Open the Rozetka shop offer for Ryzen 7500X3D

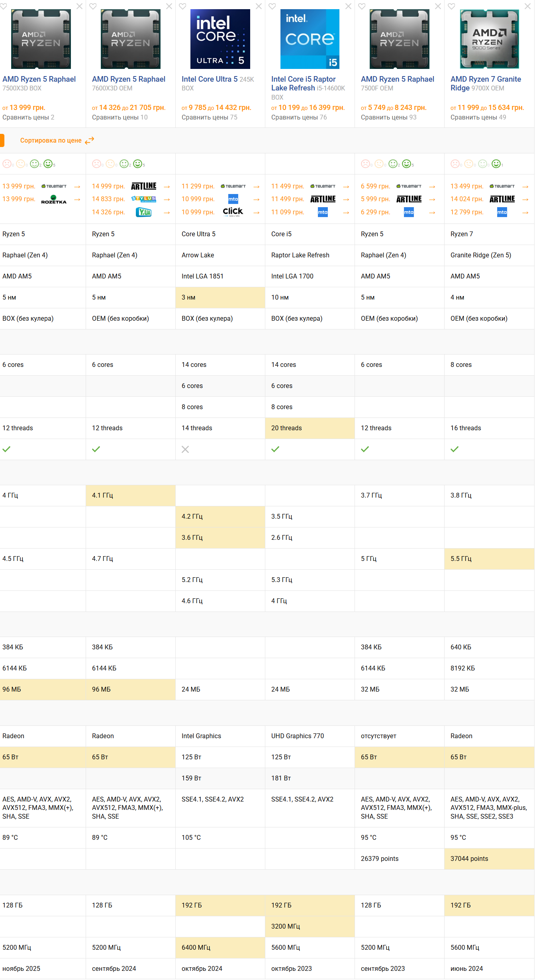coord(54,199)
